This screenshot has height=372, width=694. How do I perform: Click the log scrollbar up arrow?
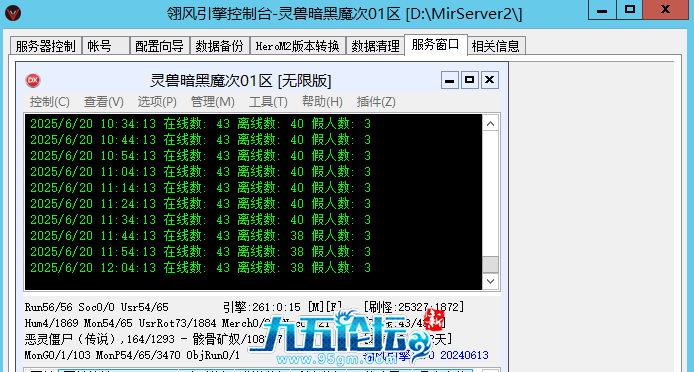coord(490,124)
